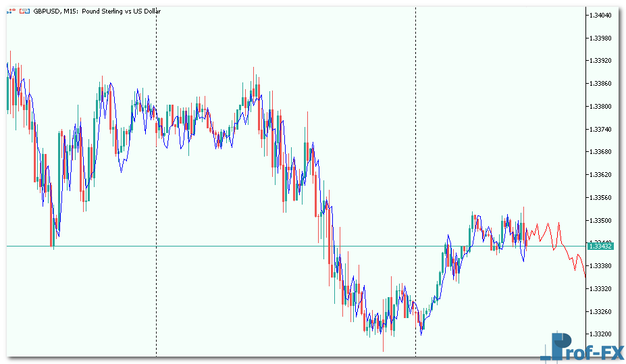This screenshot has width=626, height=364.
Task: Click the red forecast line's final endpoint
Action: click(x=585, y=276)
